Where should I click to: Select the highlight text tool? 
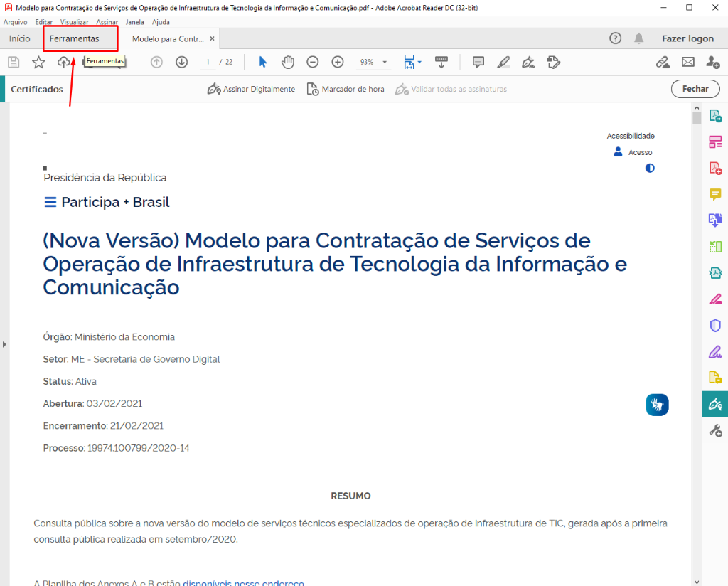(x=503, y=63)
